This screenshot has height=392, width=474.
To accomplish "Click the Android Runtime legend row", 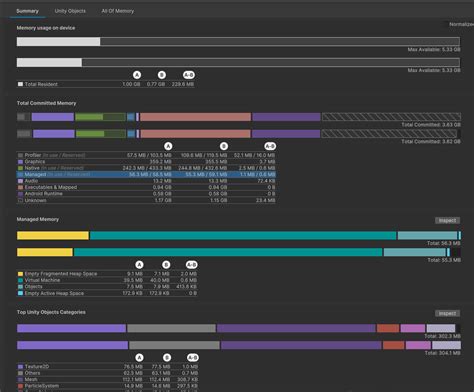I will 146,194.
